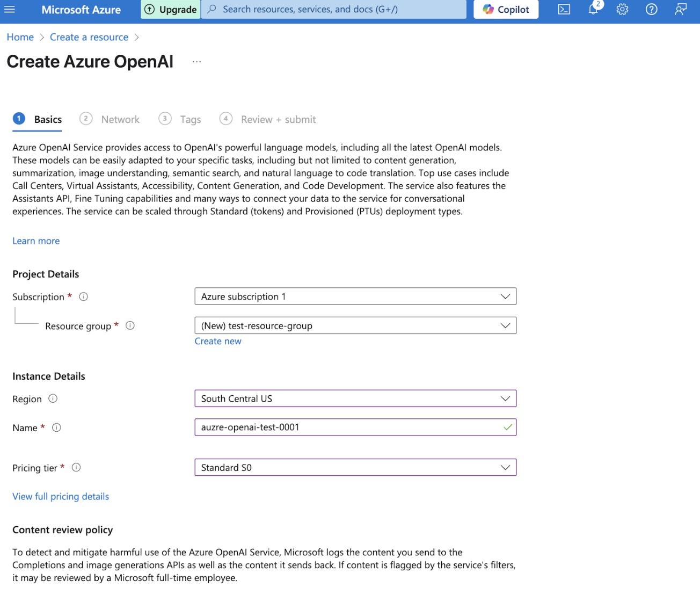Click the Region info tooltip icon
This screenshot has height=595, width=700.
pos(52,398)
